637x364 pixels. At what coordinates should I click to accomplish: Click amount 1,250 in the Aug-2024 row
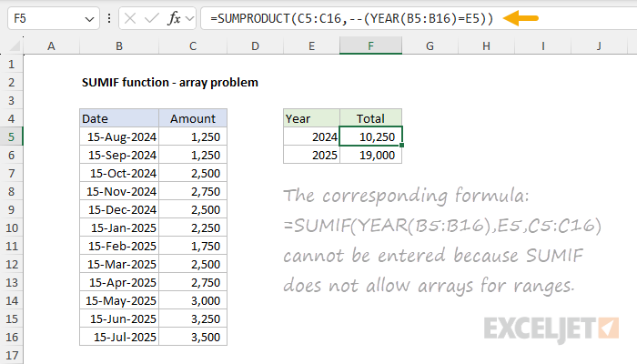tap(193, 136)
